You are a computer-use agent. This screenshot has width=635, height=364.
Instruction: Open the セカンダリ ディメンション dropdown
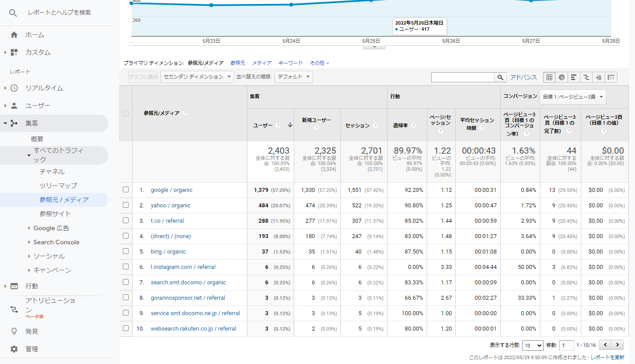tap(197, 77)
